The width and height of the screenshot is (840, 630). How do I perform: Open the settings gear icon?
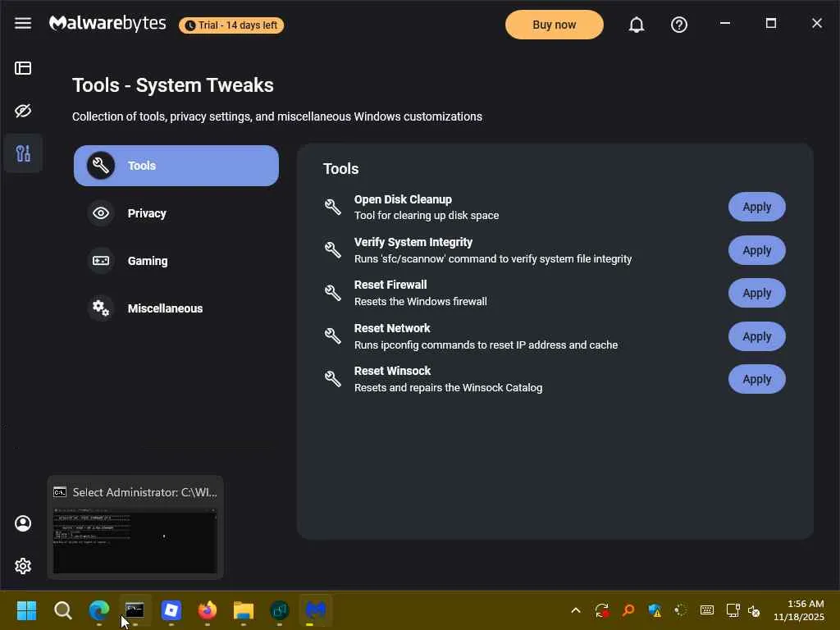click(x=22, y=566)
